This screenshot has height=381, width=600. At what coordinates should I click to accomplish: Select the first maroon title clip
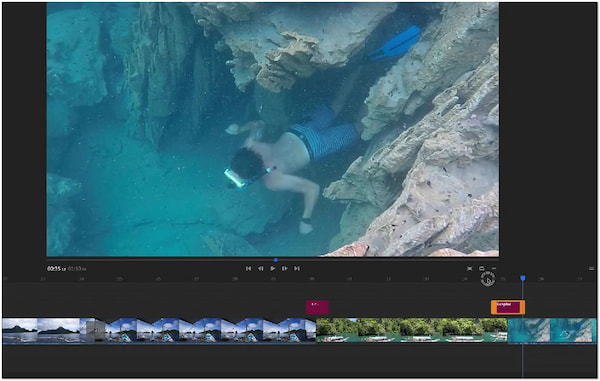click(317, 307)
